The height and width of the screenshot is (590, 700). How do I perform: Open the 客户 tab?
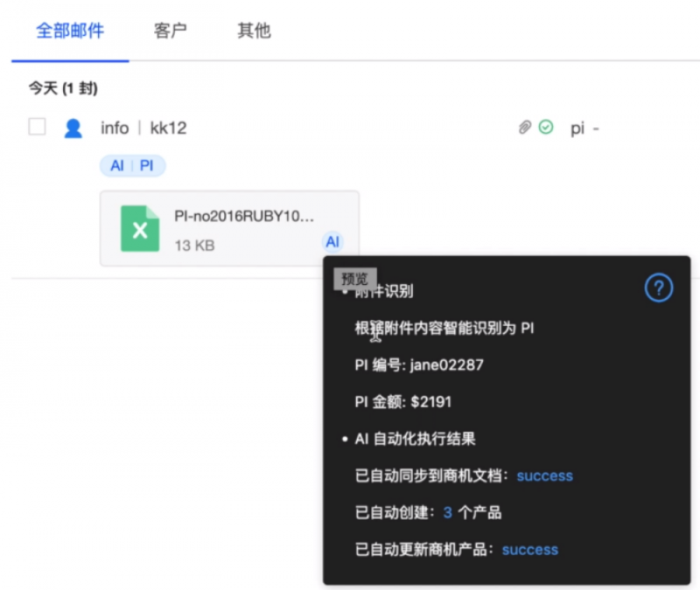(x=170, y=31)
